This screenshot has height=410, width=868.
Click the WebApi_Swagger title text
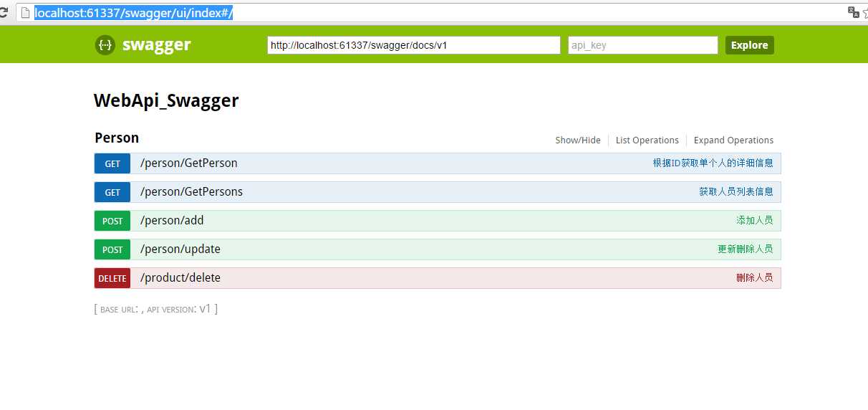coord(166,101)
